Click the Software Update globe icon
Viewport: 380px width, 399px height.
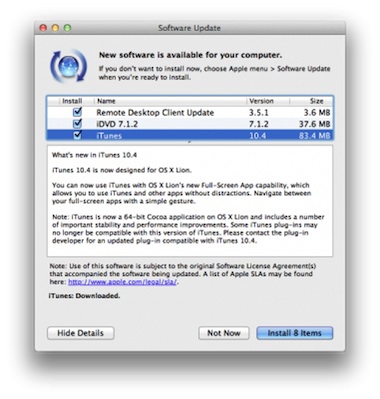click(x=68, y=66)
